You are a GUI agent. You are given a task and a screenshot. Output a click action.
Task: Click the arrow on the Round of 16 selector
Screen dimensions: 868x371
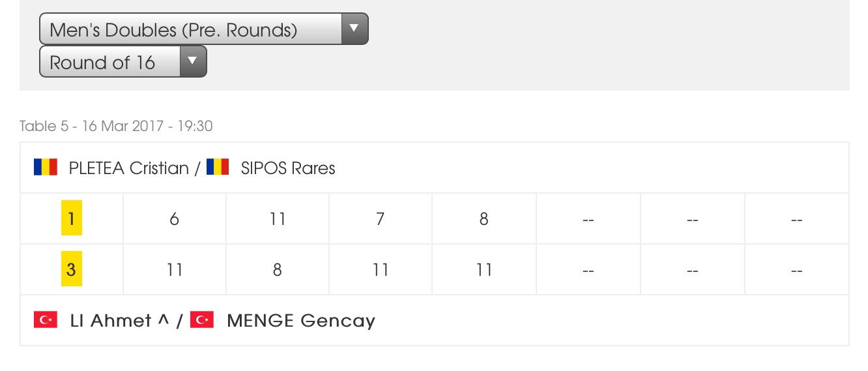(x=192, y=61)
